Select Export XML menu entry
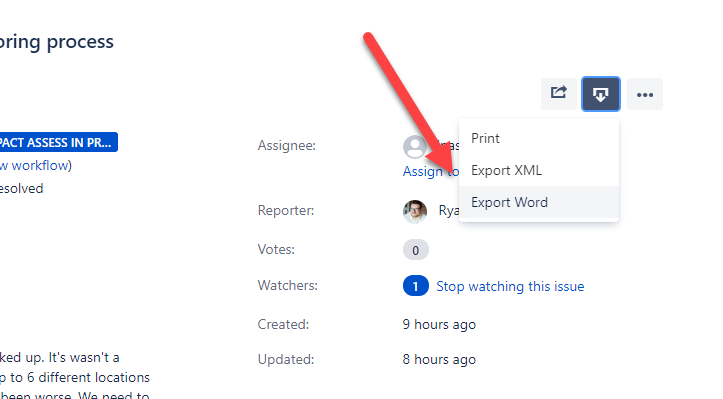The image size is (723, 399). coord(539,170)
